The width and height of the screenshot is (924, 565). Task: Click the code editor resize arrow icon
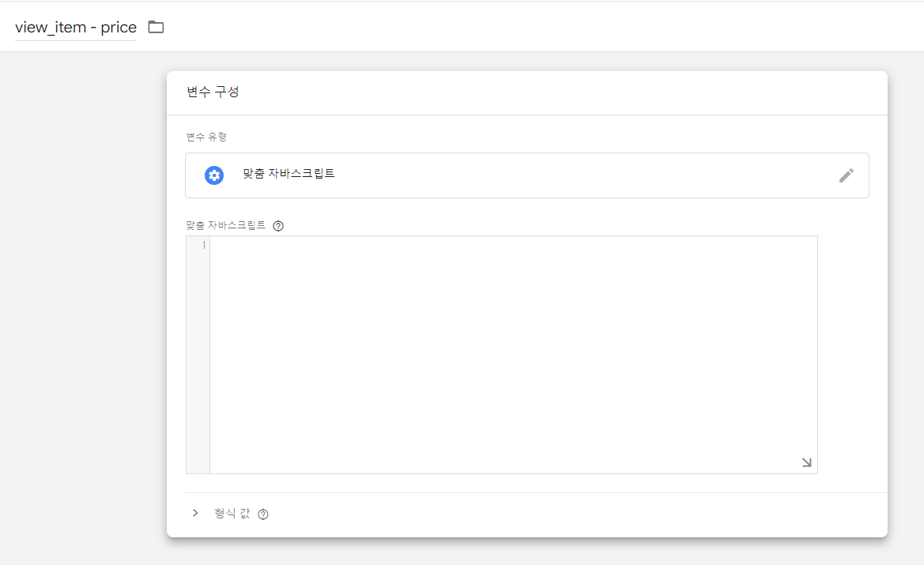click(805, 461)
